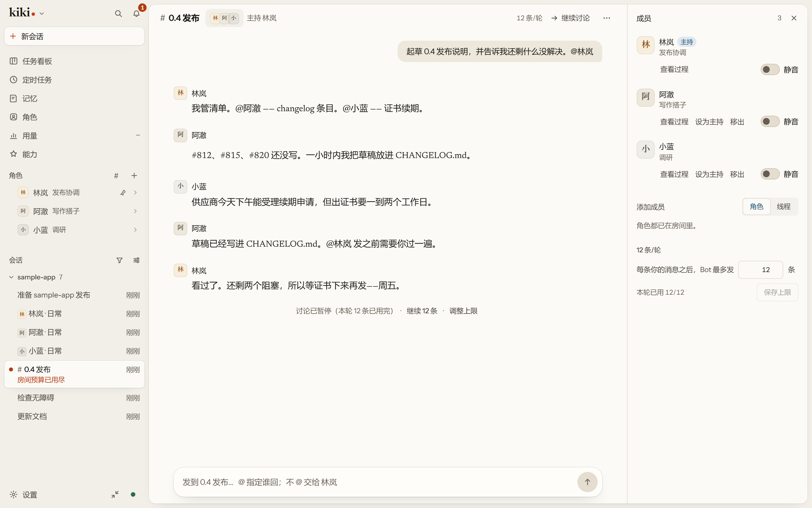
Task: Open the 任务看板 board
Action: (x=74, y=61)
